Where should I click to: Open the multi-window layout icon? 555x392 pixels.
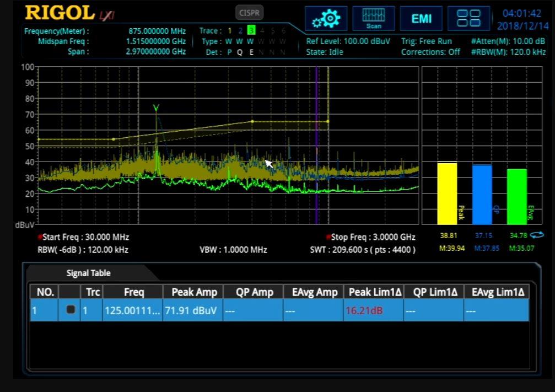pos(468,18)
